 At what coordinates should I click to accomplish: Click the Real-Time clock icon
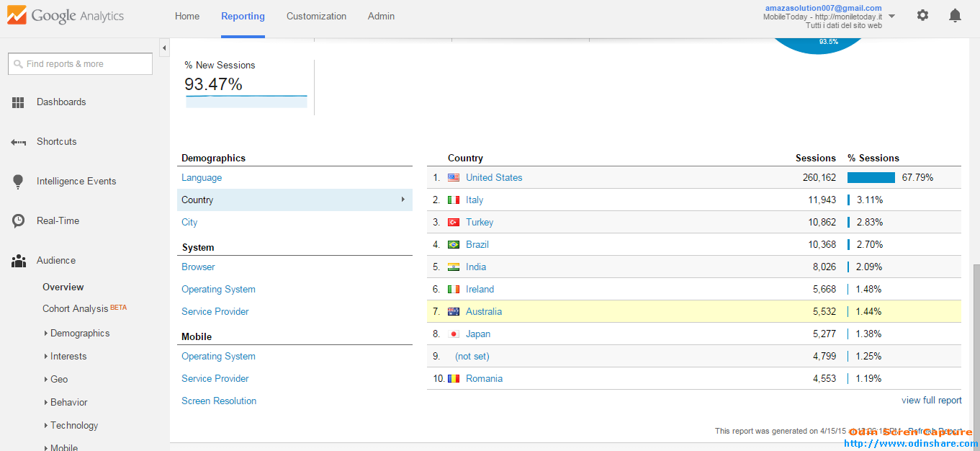point(19,221)
